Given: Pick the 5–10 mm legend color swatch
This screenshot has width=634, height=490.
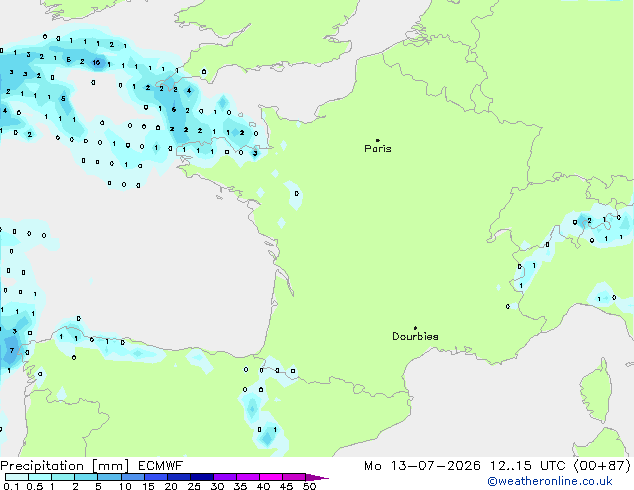Looking at the screenshot, I should pos(109,477).
